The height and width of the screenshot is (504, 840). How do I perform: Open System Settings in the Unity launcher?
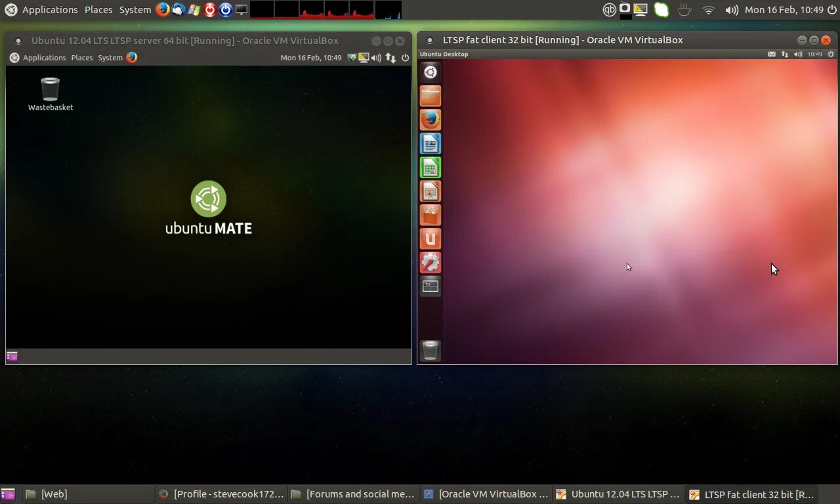(430, 262)
